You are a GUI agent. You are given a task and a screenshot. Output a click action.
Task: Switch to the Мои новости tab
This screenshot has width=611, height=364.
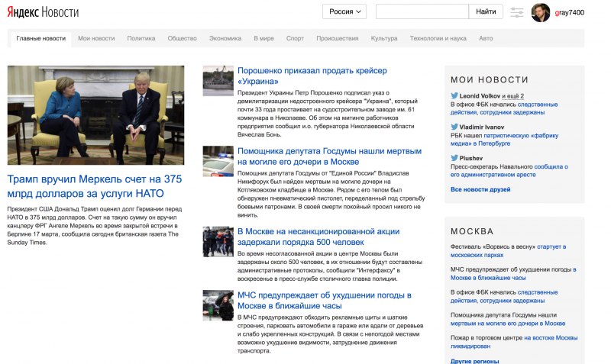point(96,39)
